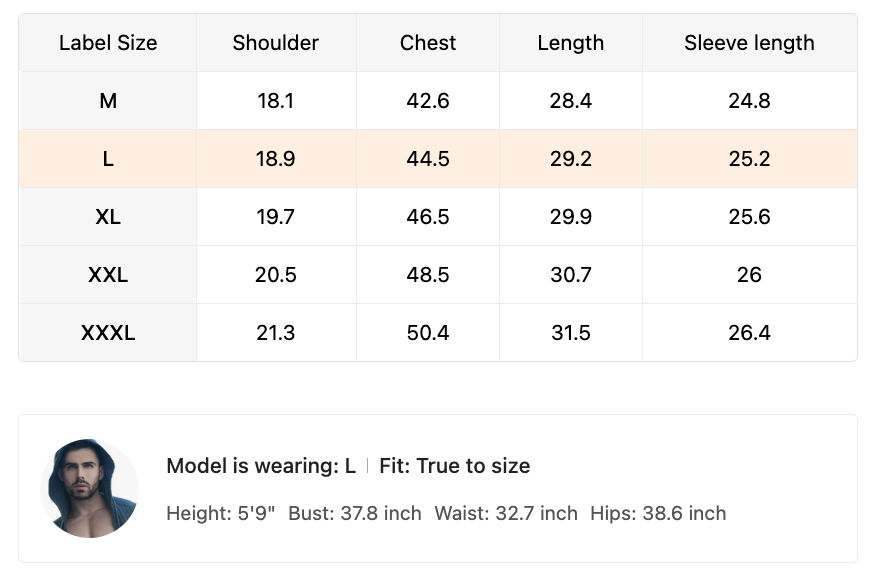Click the XXXL chest value 50.4

click(428, 333)
